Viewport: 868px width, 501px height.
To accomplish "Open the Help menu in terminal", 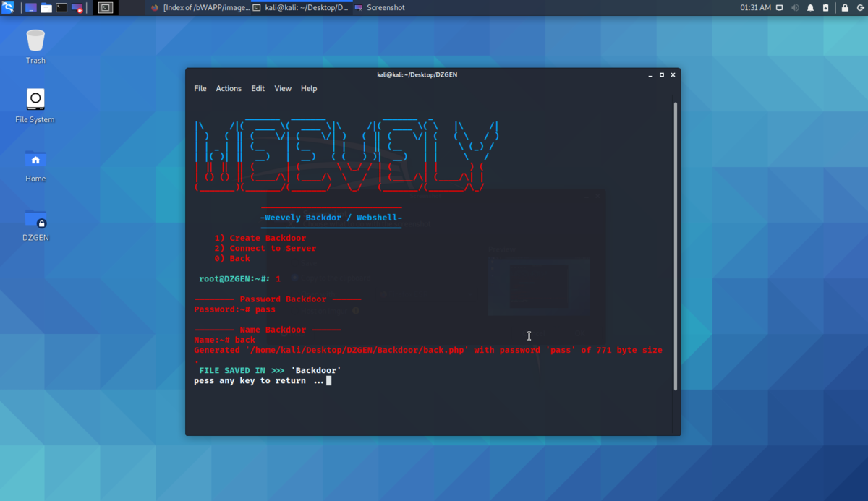I will point(309,88).
